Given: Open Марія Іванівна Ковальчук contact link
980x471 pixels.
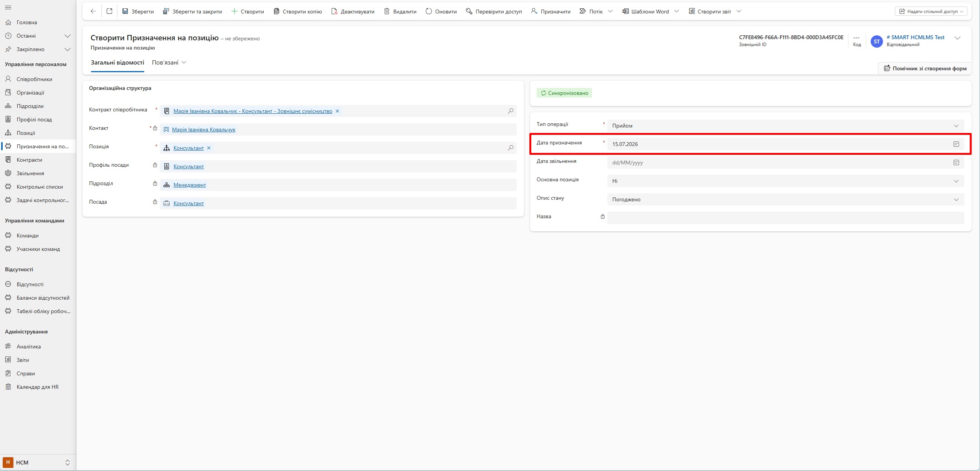Looking at the screenshot, I should click(x=203, y=129).
